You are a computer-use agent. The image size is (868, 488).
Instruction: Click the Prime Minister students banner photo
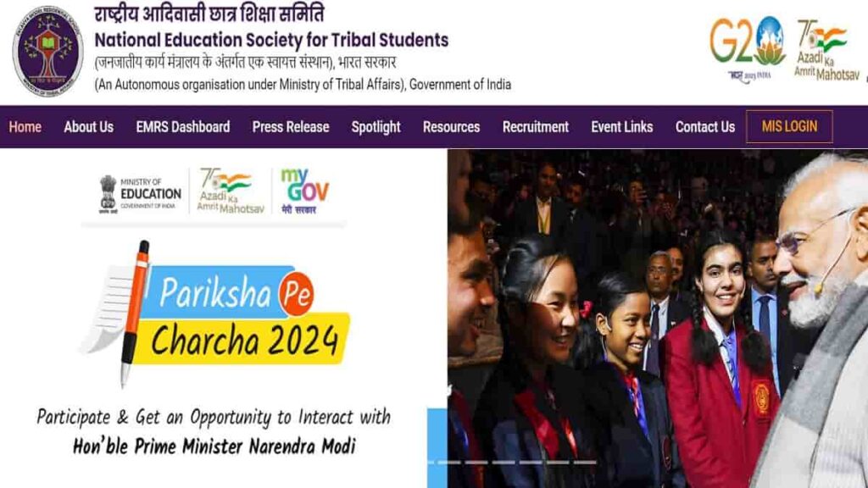[x=658, y=319]
